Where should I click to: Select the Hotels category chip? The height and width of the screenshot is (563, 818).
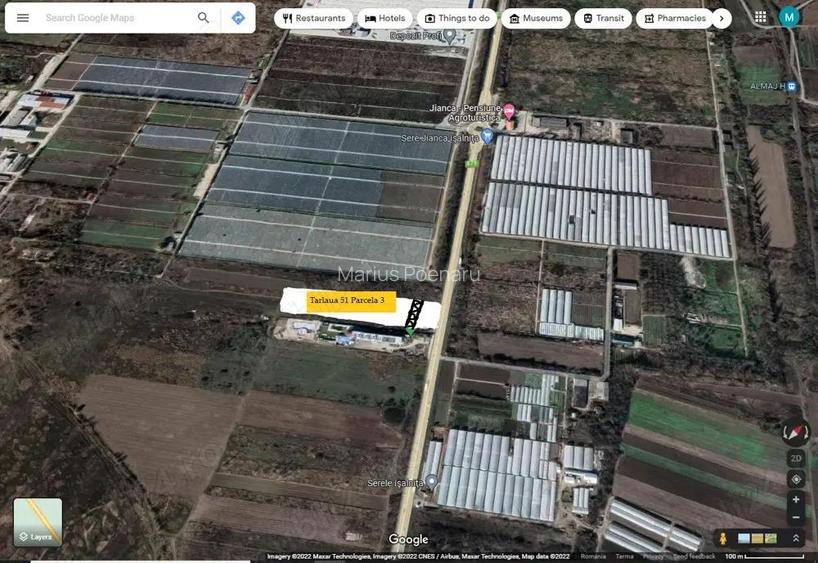(x=385, y=18)
